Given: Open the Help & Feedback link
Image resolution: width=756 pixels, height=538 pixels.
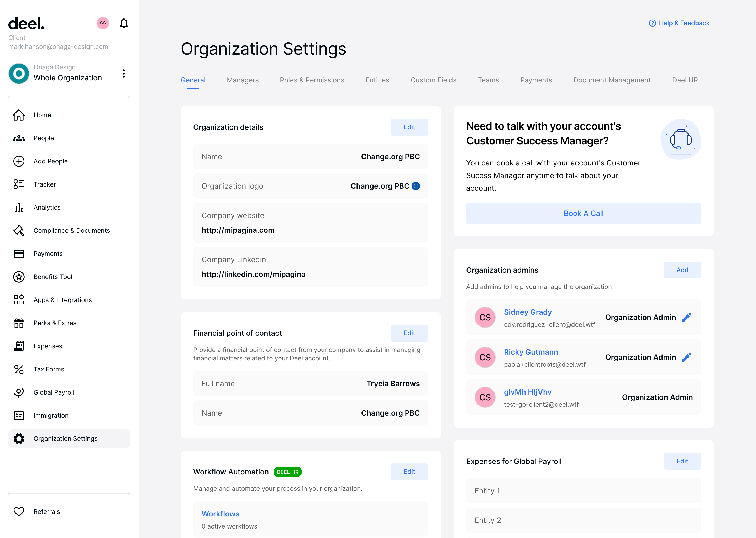Looking at the screenshot, I should (684, 23).
